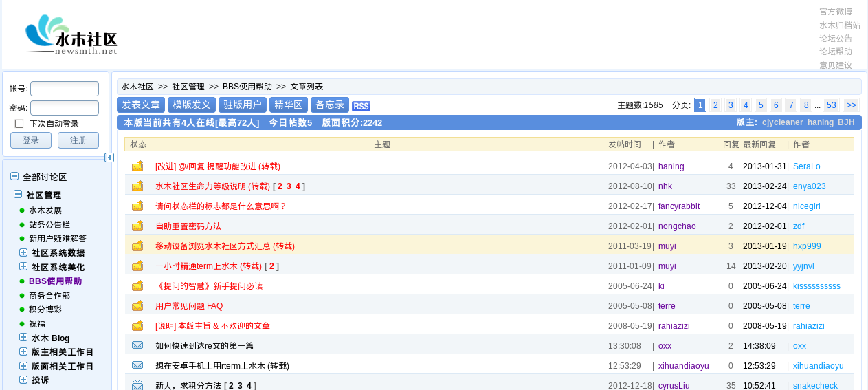
Task: Expand the 水木 Blog node
Action: click(x=23, y=337)
